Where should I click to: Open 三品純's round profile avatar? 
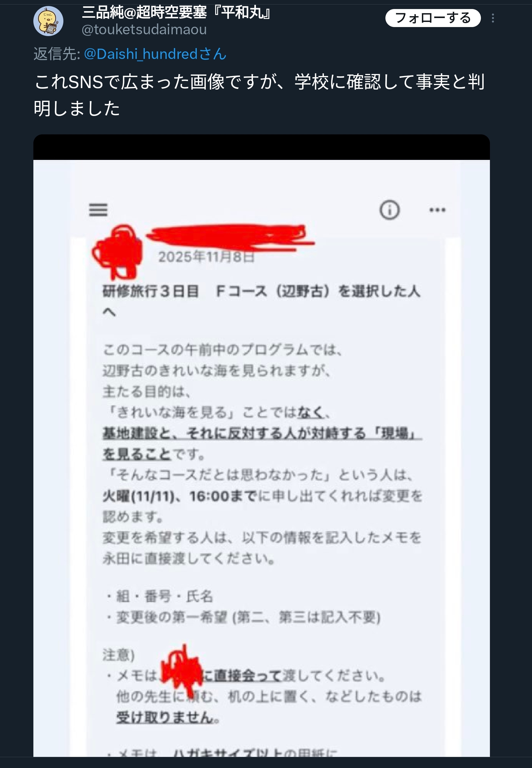click(x=48, y=21)
